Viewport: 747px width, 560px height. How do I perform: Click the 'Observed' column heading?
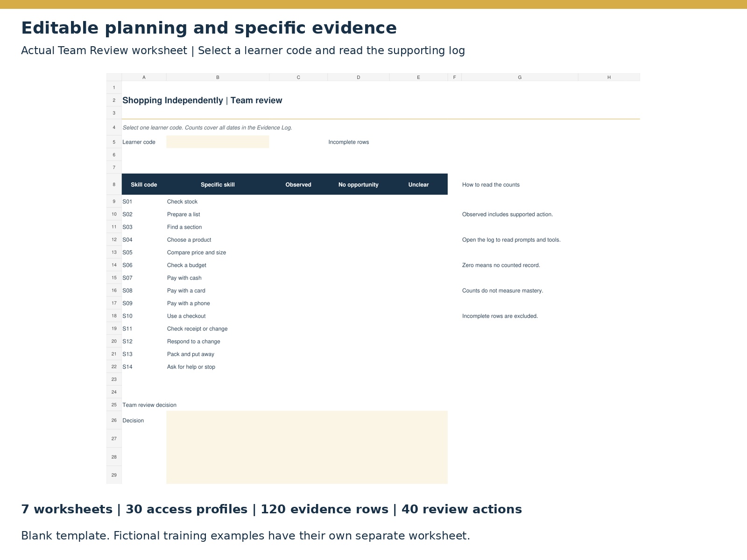(x=298, y=185)
